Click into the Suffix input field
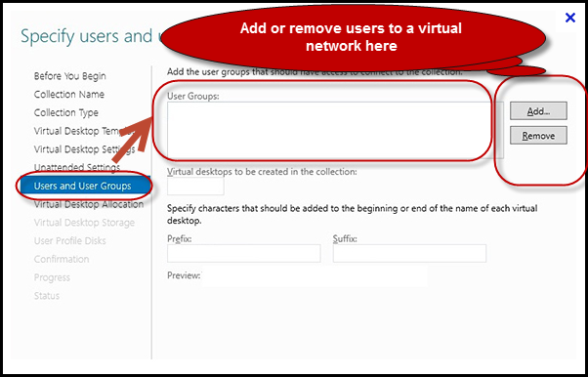Image resolution: width=588 pixels, height=377 pixels. point(409,253)
